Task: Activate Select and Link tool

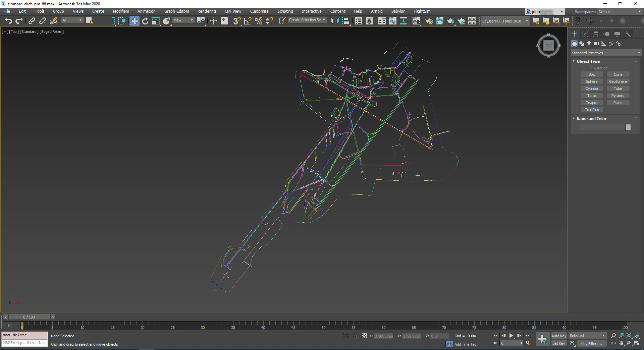Action: tap(32, 21)
